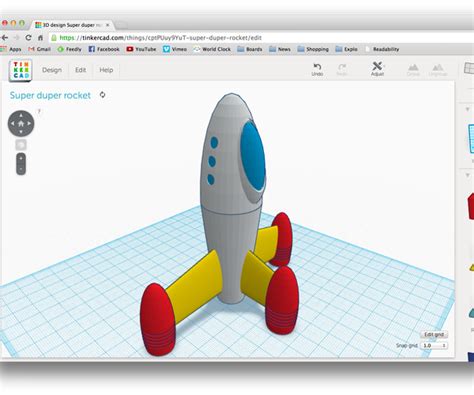Click the question mark help beside the navigator
Screen dimensions: 474x395
click(x=39, y=111)
